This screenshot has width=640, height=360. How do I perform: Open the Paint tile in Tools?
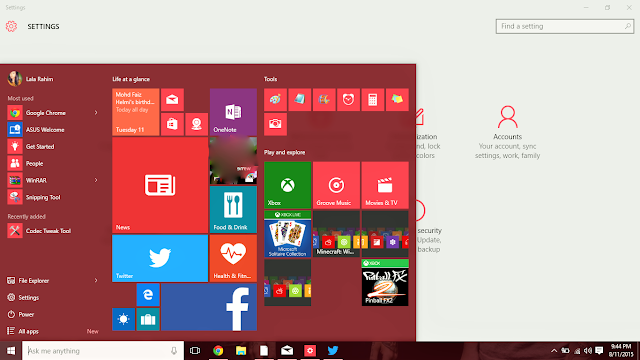coord(275,100)
